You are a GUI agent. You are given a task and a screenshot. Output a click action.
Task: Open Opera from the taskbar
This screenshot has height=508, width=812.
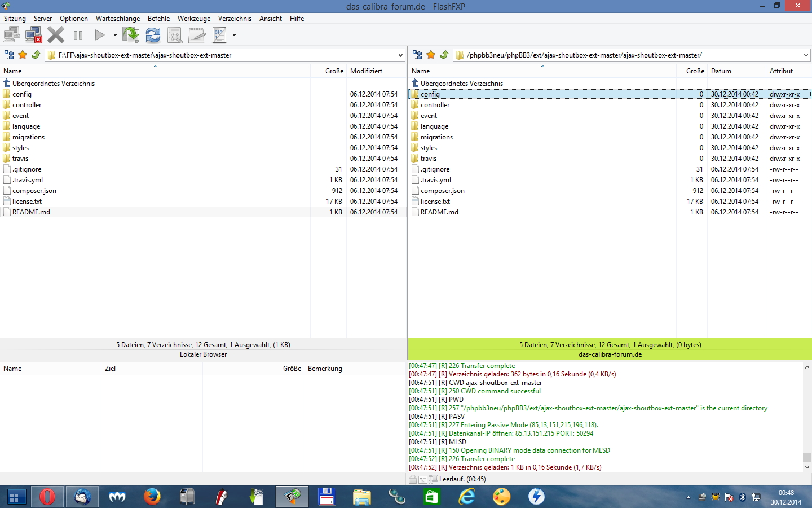tap(47, 497)
